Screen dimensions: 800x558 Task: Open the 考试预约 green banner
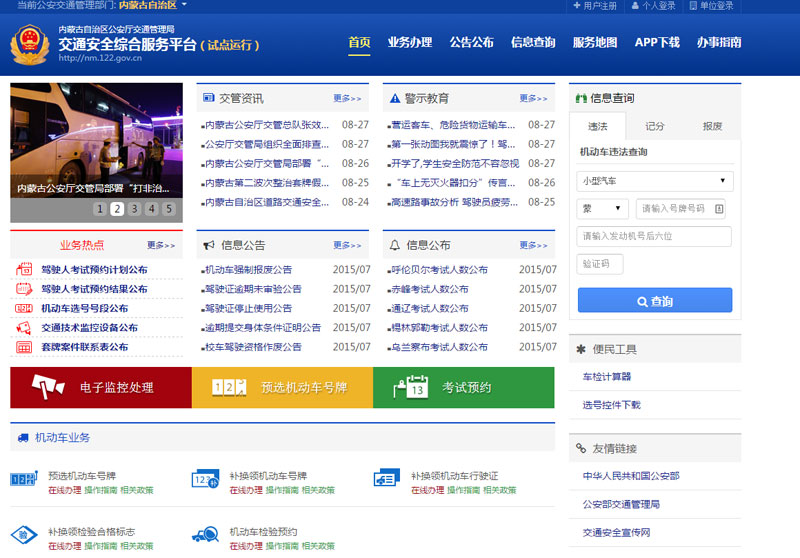[x=464, y=387]
